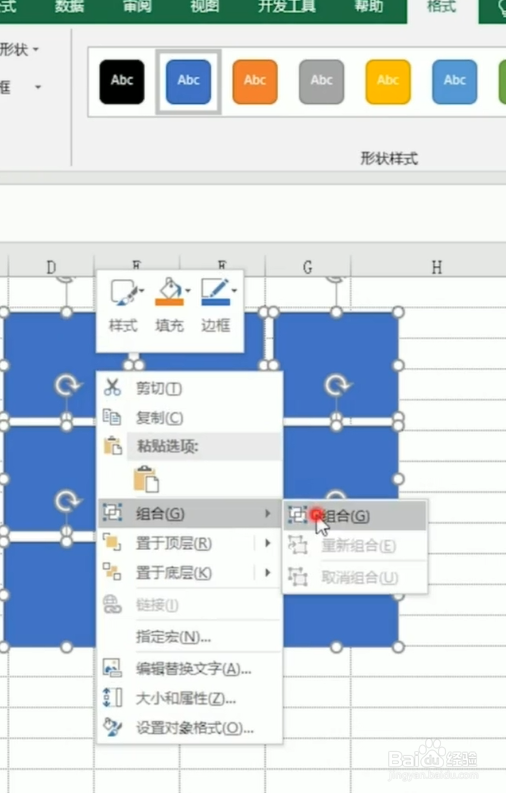This screenshot has height=793, width=506.
Task: Choose 大小和属性(Z)... entry
Action: coord(189,698)
